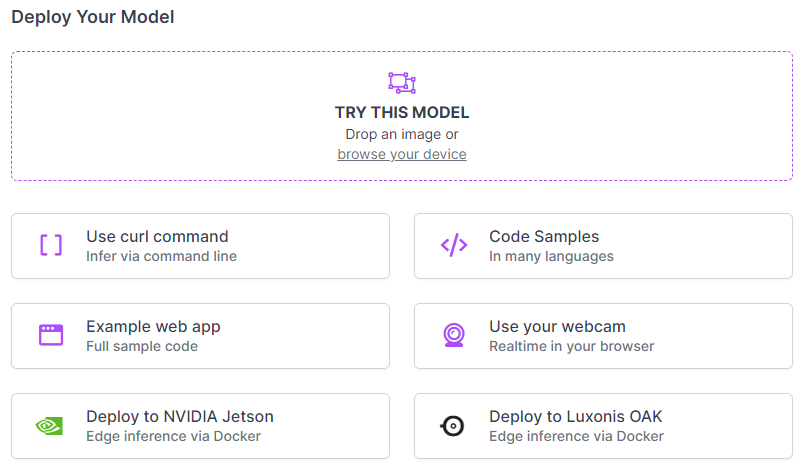Click the "In many languages" subtitle
This screenshot has height=471, width=805.
point(551,256)
